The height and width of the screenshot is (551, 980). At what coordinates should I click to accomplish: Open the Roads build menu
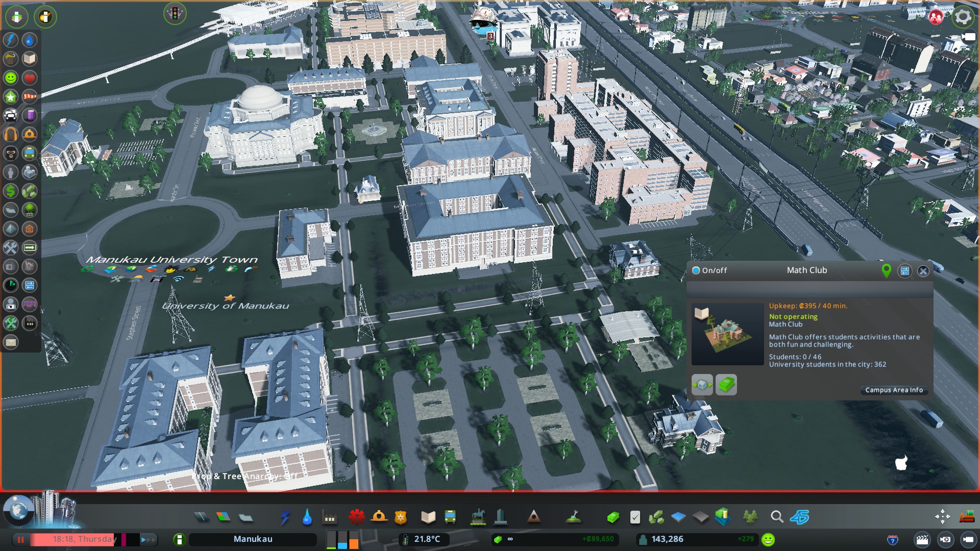pos(202,517)
